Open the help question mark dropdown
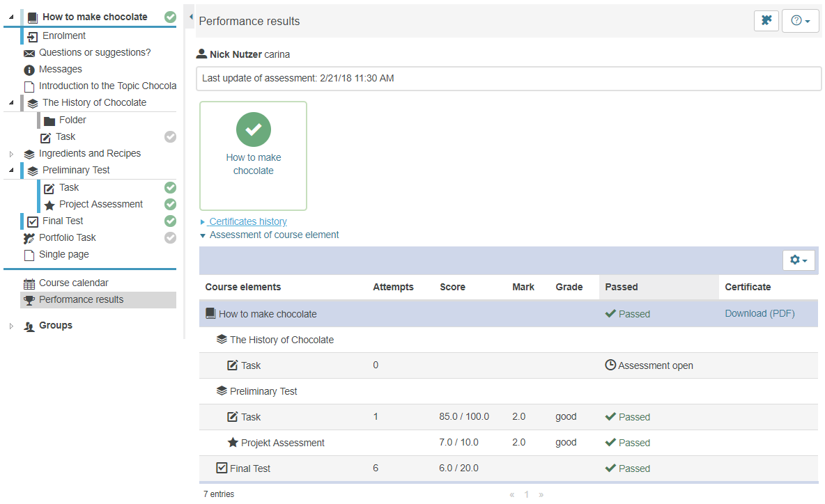The image size is (825, 504). (x=800, y=21)
